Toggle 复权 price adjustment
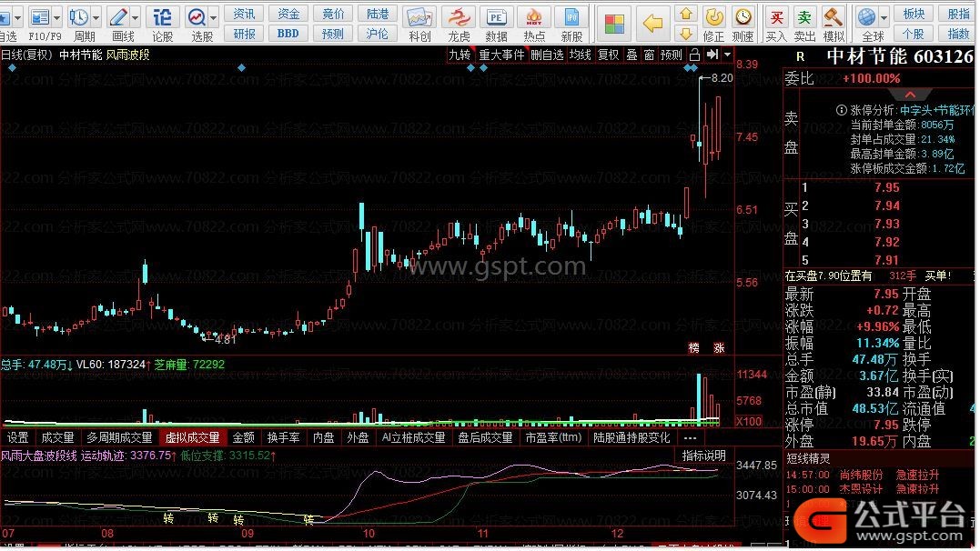This screenshot has height=551, width=980. 608,55
